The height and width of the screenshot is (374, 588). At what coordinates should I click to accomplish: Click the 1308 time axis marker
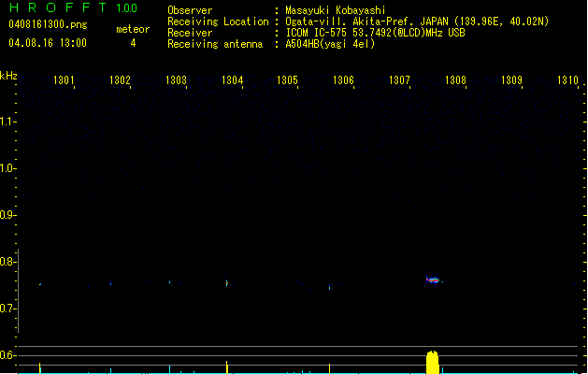(x=455, y=79)
